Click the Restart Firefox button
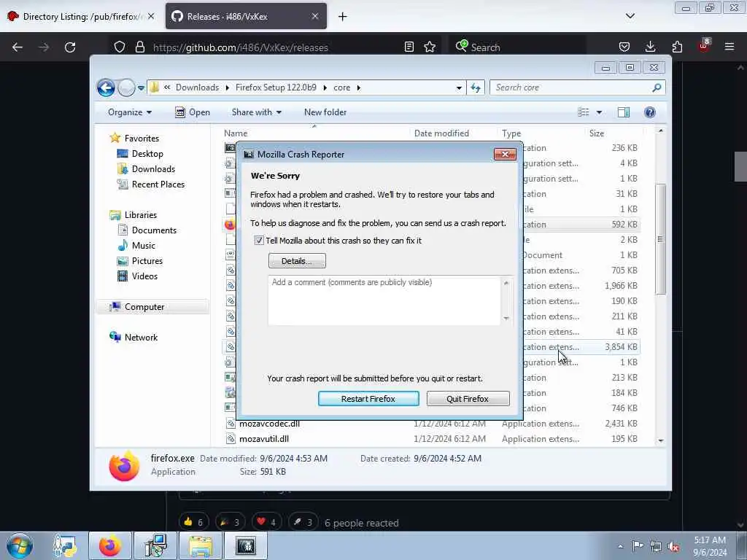747x560 pixels. pyautogui.click(x=368, y=399)
